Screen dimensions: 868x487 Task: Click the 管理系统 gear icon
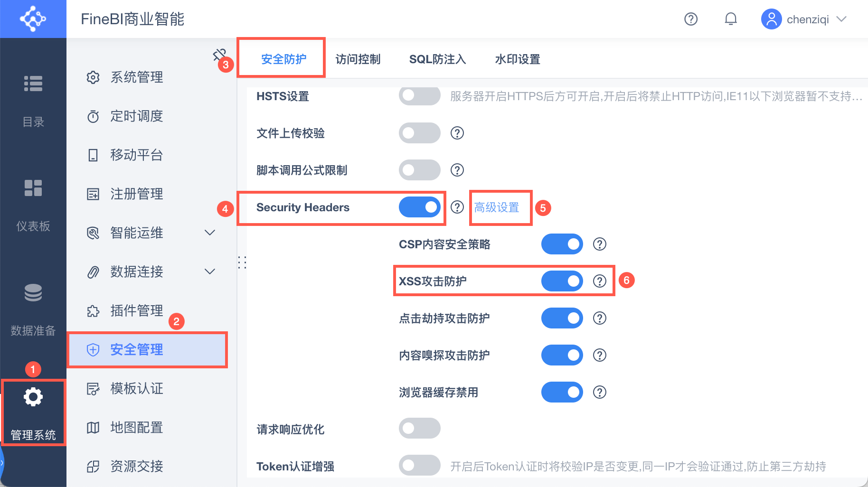point(33,397)
